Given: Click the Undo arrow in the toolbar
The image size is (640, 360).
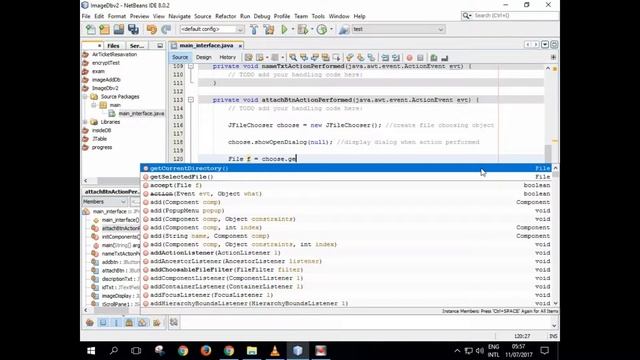Looking at the screenshot, I should coord(152,29).
